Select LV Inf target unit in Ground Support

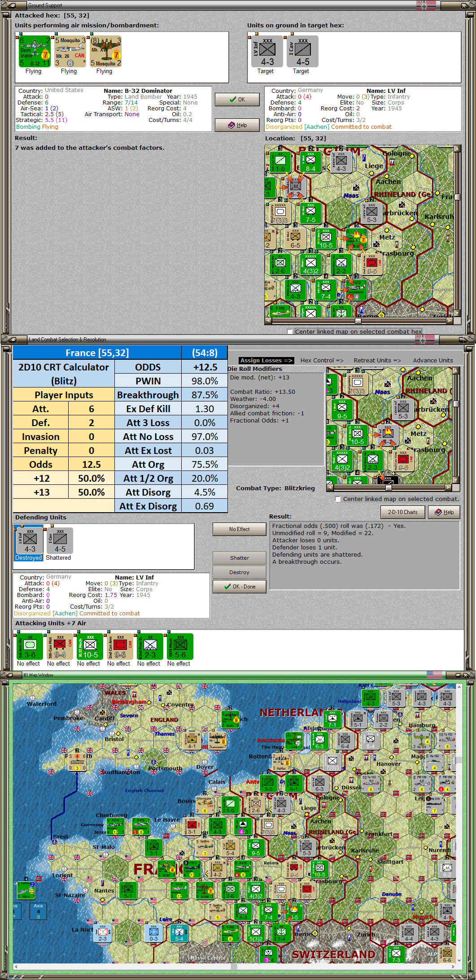point(267,52)
